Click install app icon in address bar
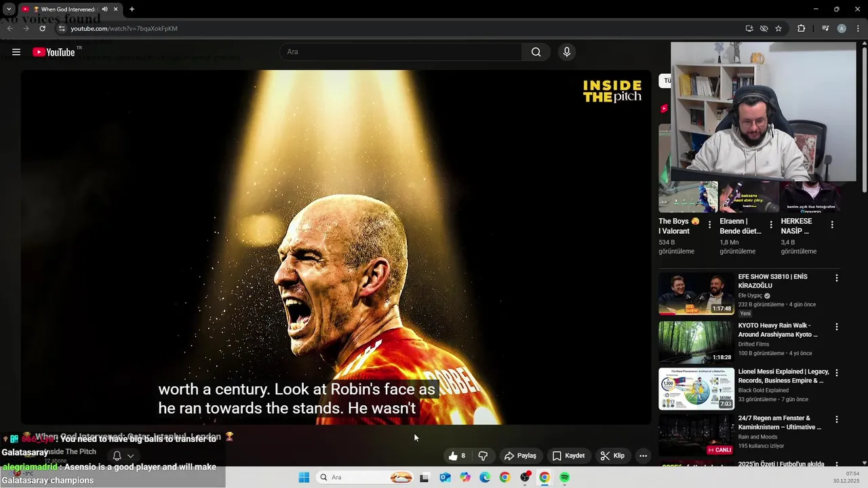 click(x=749, y=28)
